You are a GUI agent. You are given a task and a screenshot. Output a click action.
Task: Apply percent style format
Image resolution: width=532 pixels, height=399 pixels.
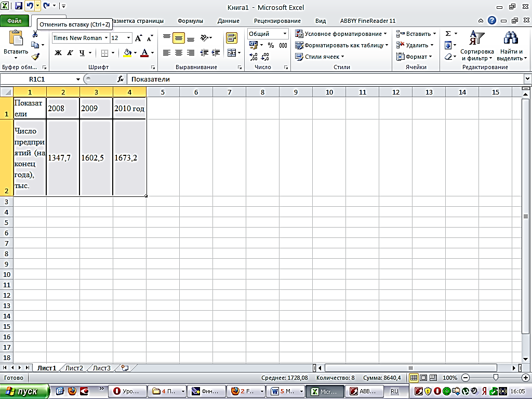[271, 45]
